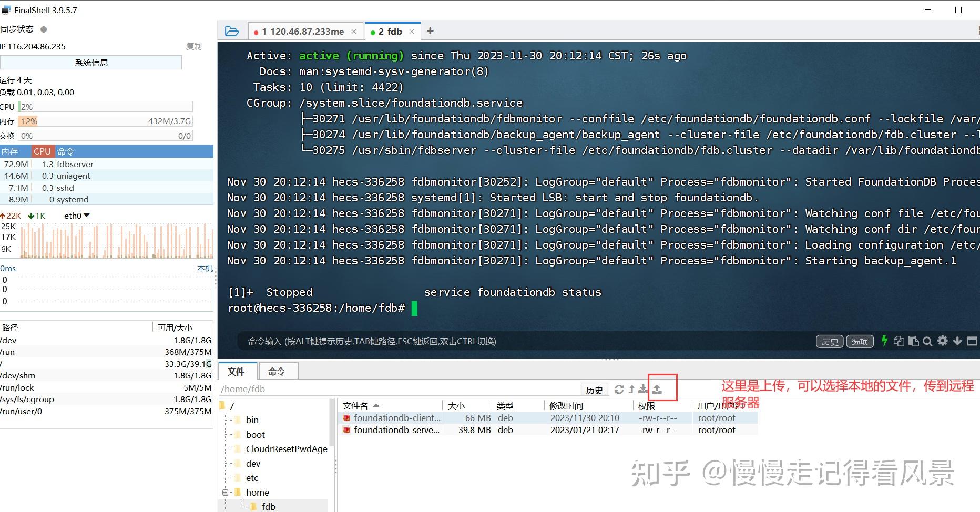Refresh the remote file list
Viewport: 980px width, 512px height.
coord(619,389)
